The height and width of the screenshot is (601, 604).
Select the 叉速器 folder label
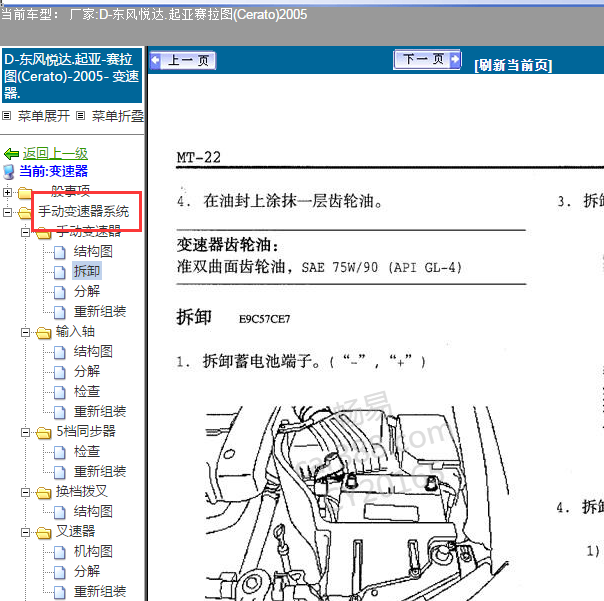pyautogui.click(x=75, y=531)
